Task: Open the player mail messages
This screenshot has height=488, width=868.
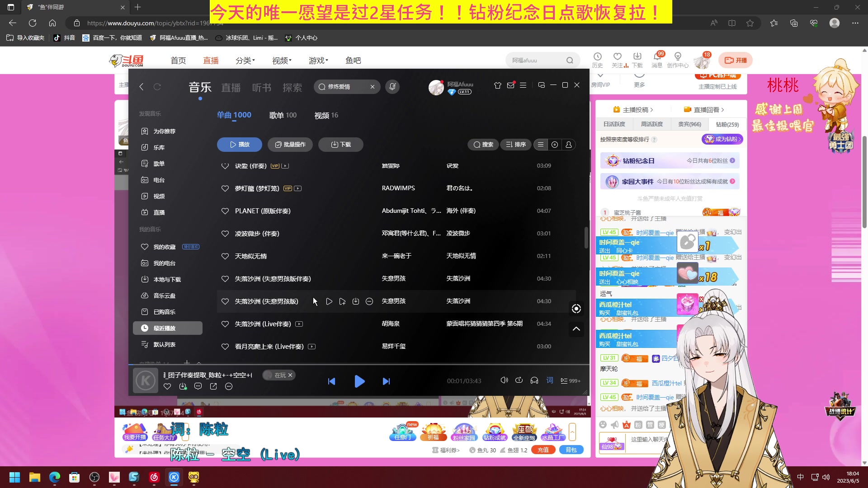Action: click(511, 85)
